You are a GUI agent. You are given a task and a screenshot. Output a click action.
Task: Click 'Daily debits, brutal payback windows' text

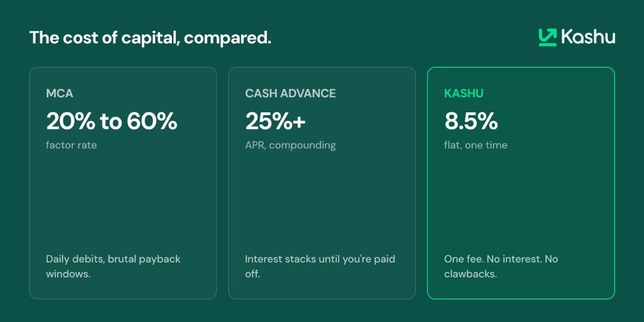[x=113, y=266]
